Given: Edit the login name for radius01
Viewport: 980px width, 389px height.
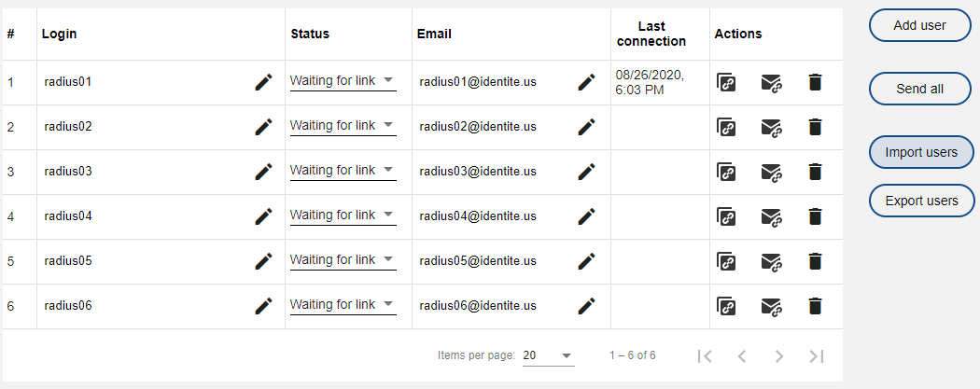Looking at the screenshot, I should (263, 82).
